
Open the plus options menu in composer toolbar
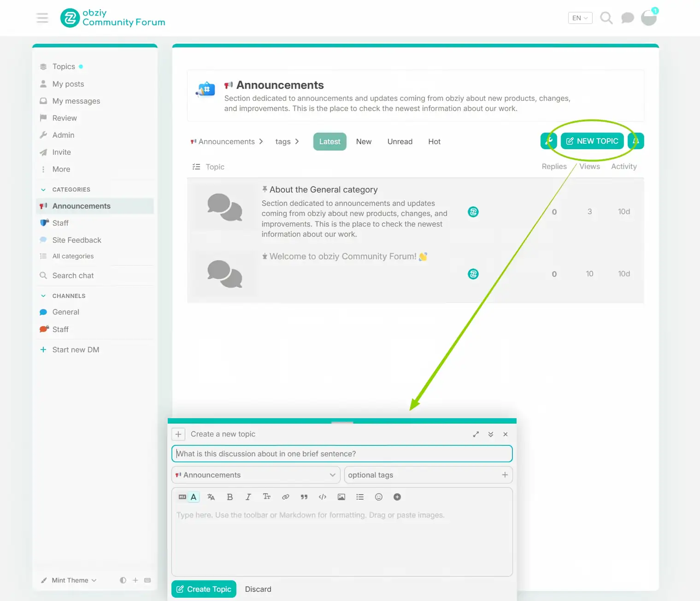click(x=397, y=497)
